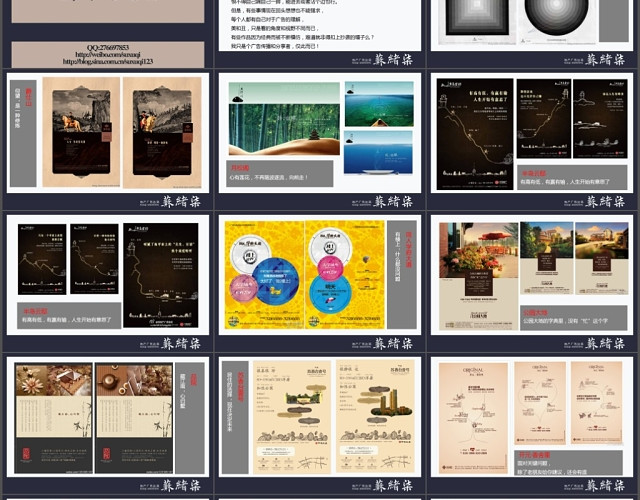Click the vertical gray caption beside horse posters
640x500 pixels.
23,133
